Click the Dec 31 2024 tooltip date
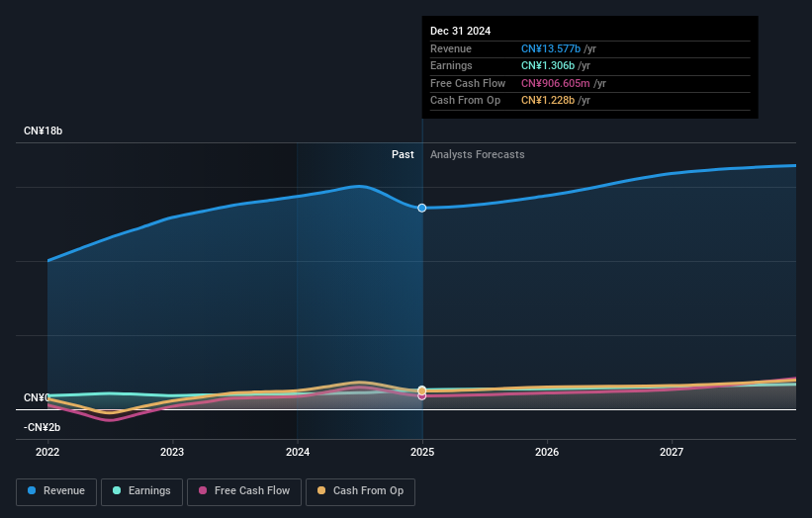 (x=460, y=31)
